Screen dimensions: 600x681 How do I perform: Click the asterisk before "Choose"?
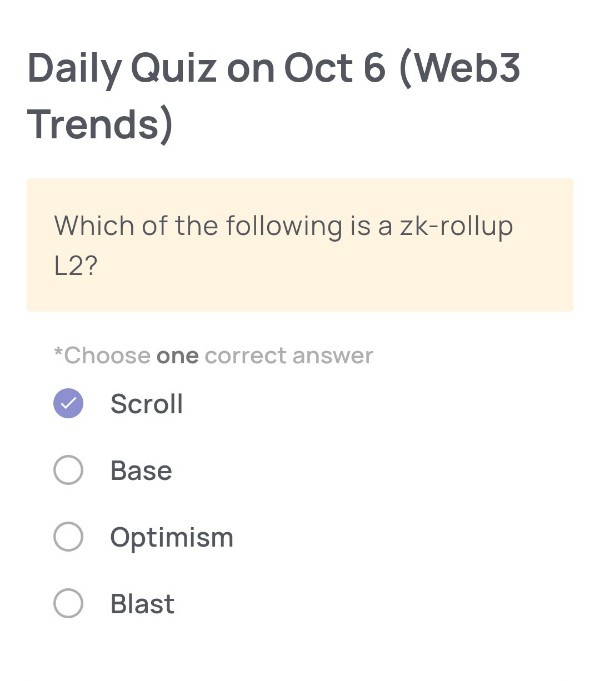[58, 353]
